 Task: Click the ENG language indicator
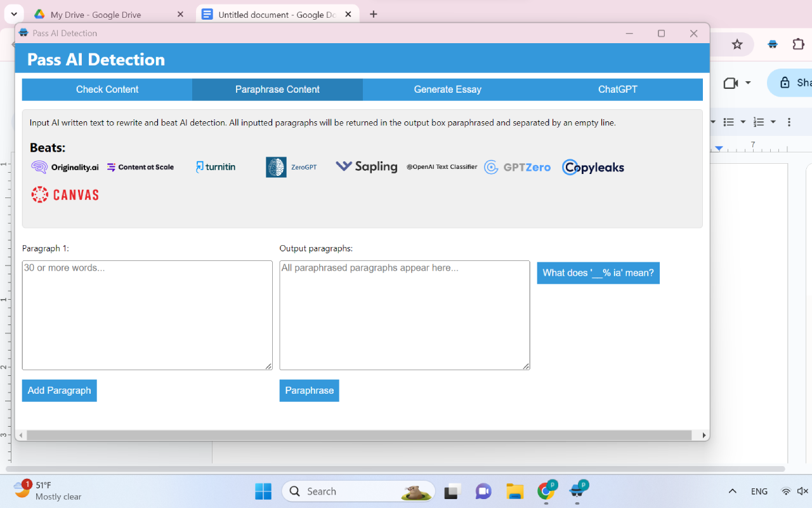click(x=759, y=491)
